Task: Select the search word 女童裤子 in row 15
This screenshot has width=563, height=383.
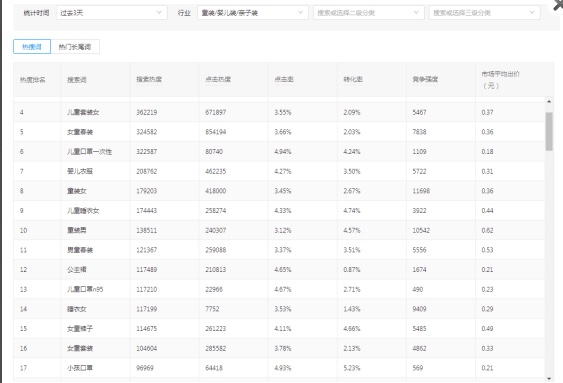Action: pyautogui.click(x=80, y=329)
